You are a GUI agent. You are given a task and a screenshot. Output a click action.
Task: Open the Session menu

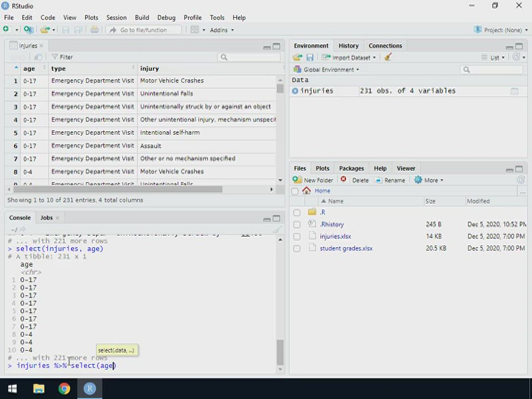click(116, 18)
